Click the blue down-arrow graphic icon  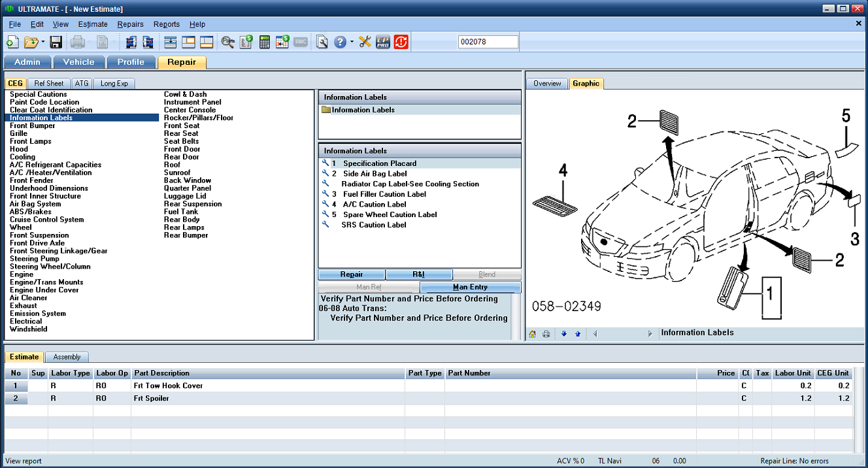(564, 334)
